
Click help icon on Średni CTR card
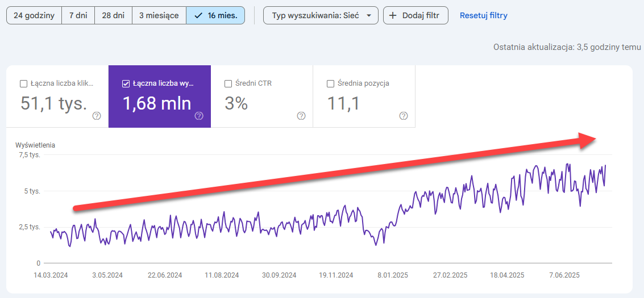(301, 116)
